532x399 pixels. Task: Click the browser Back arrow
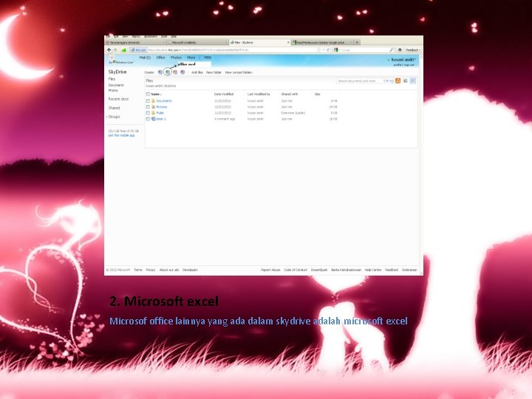(x=109, y=50)
